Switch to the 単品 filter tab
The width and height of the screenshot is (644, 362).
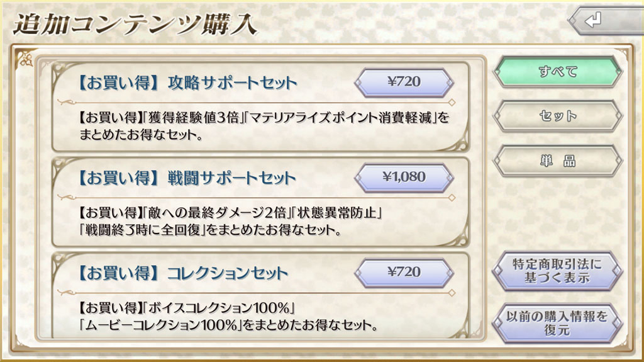557,161
